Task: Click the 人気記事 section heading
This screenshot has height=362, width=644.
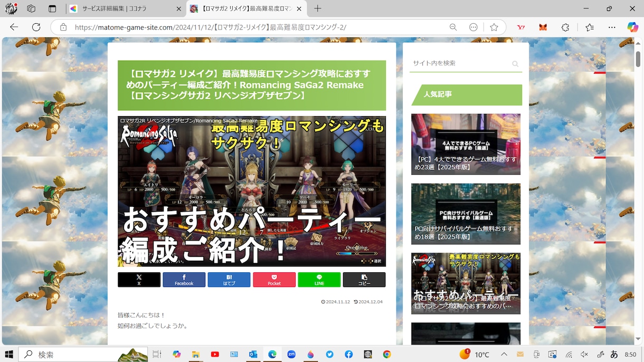Action: 467,94
